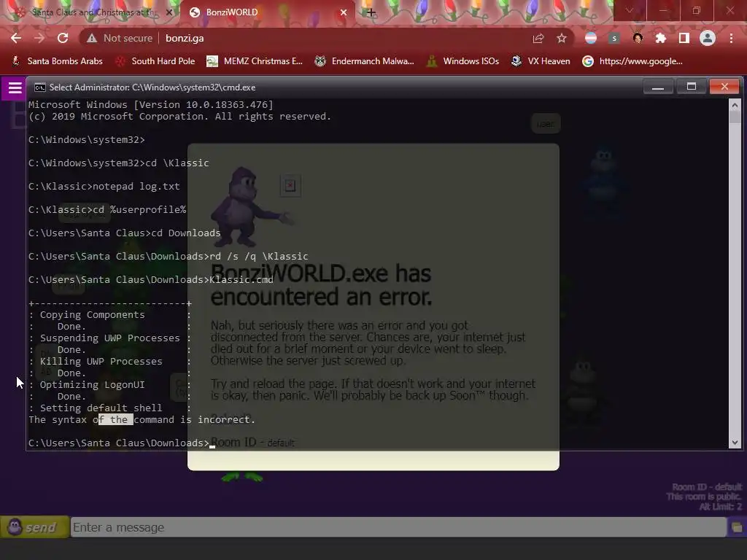
Task: Click 'Room ID - default' text at bottom right
Action: (x=707, y=486)
